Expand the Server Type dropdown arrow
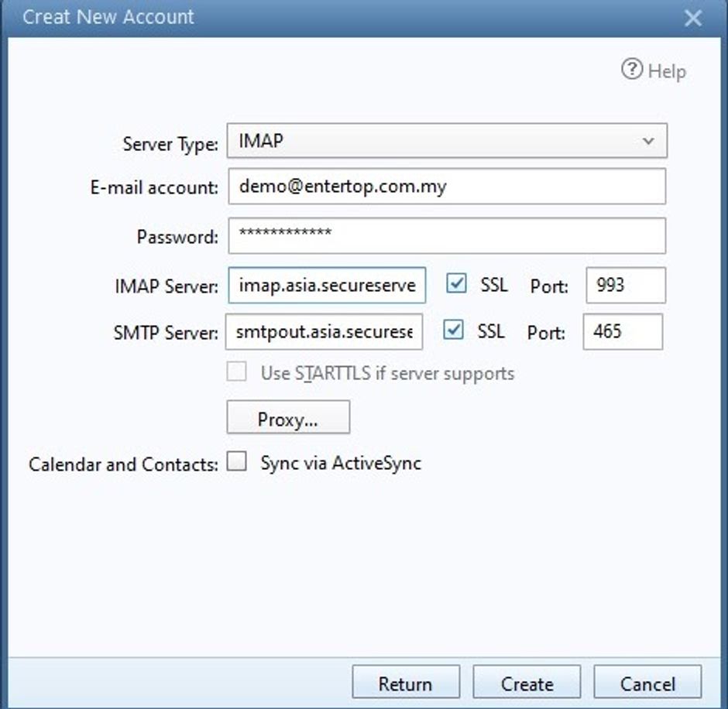Viewport: 728px width, 709px height. (648, 142)
